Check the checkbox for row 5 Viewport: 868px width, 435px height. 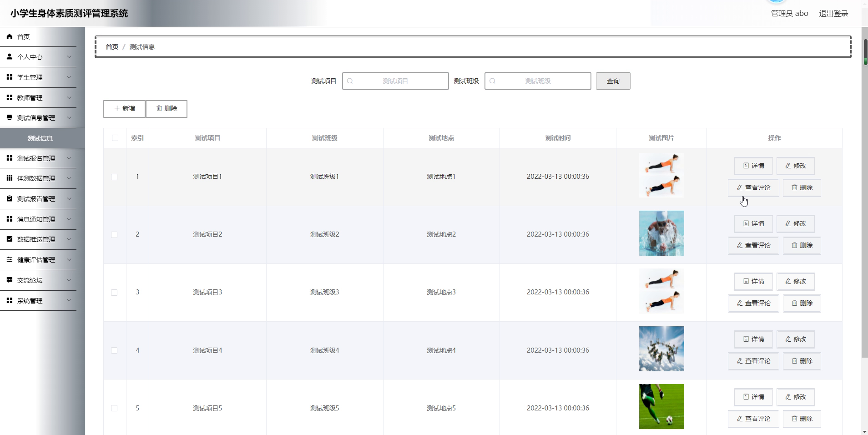[x=114, y=408]
